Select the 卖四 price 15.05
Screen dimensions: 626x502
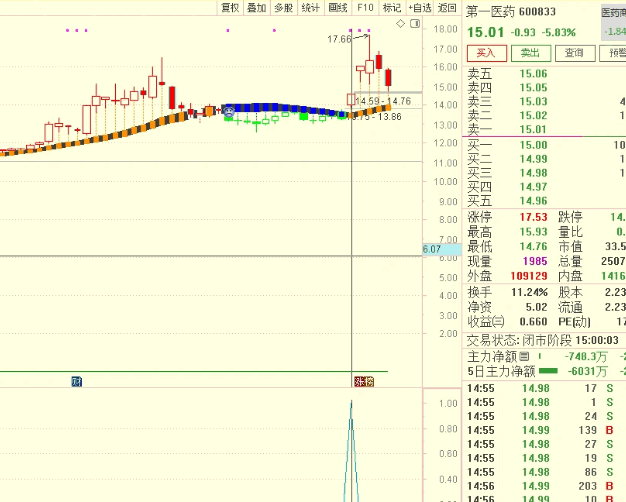533,87
